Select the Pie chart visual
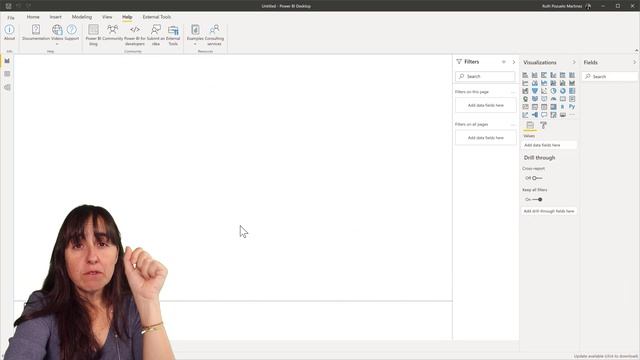640x360 pixels. click(x=553, y=91)
